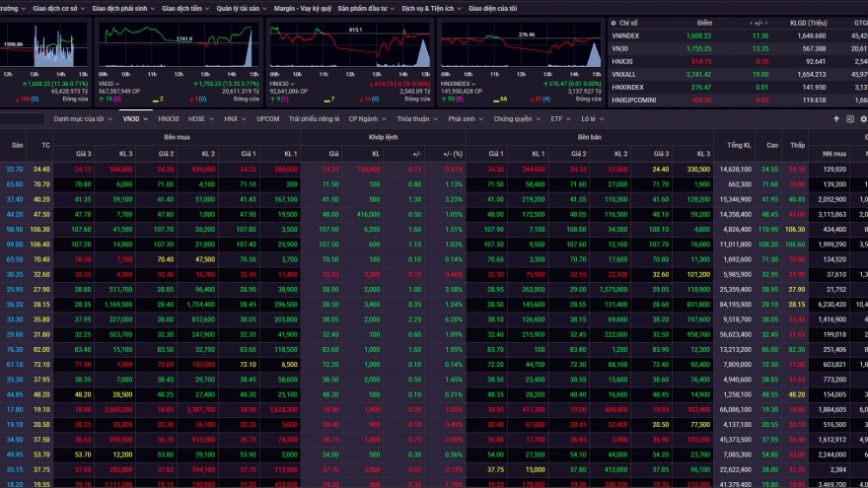
Task: Open the Trái phiếu riêng lẻ tab
Action: [313, 118]
